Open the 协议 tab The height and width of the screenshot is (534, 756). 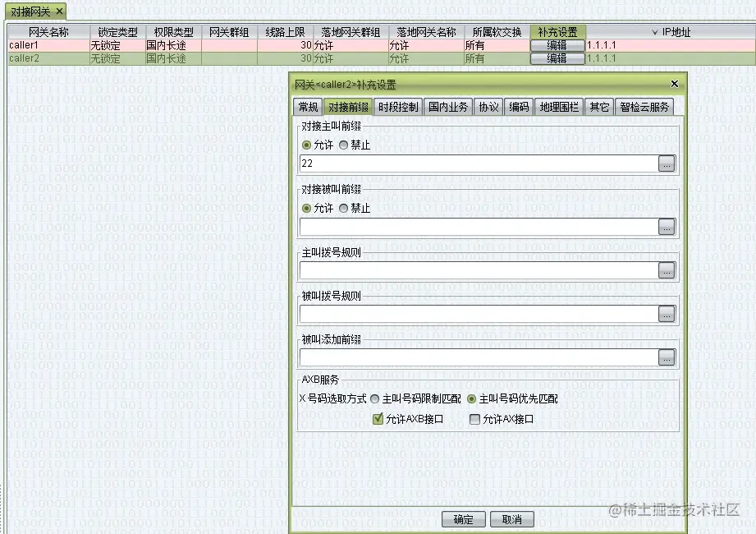pos(488,107)
